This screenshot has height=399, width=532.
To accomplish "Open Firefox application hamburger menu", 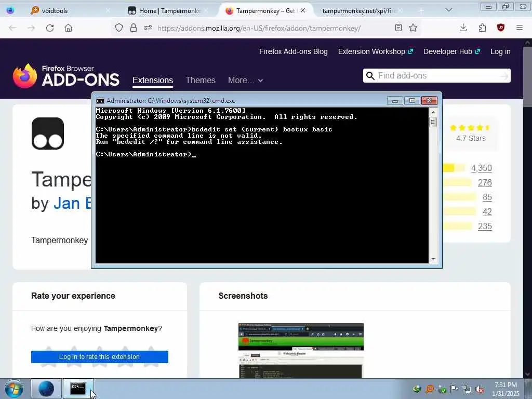I will (x=520, y=28).
